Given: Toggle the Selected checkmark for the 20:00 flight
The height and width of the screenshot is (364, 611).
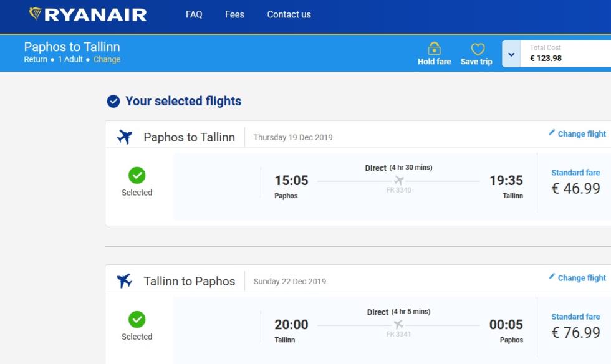Looking at the screenshot, I should click(137, 320).
